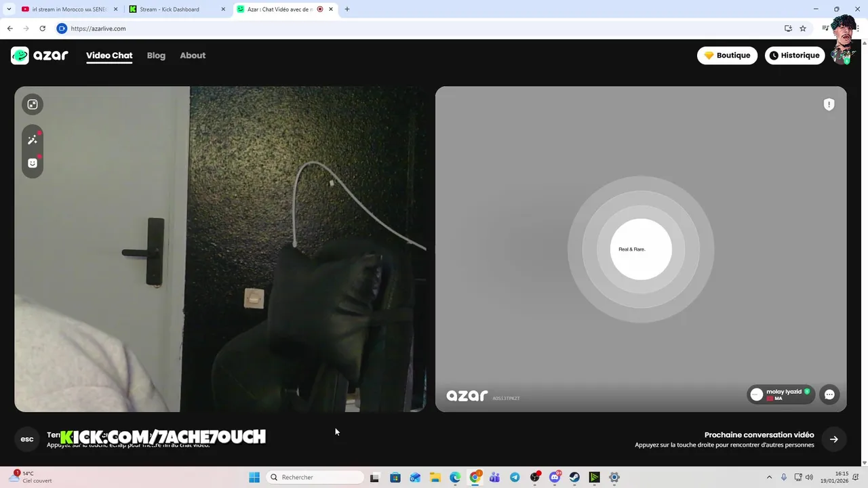
Task: Bookmark this page with the star
Action: click(x=803, y=28)
